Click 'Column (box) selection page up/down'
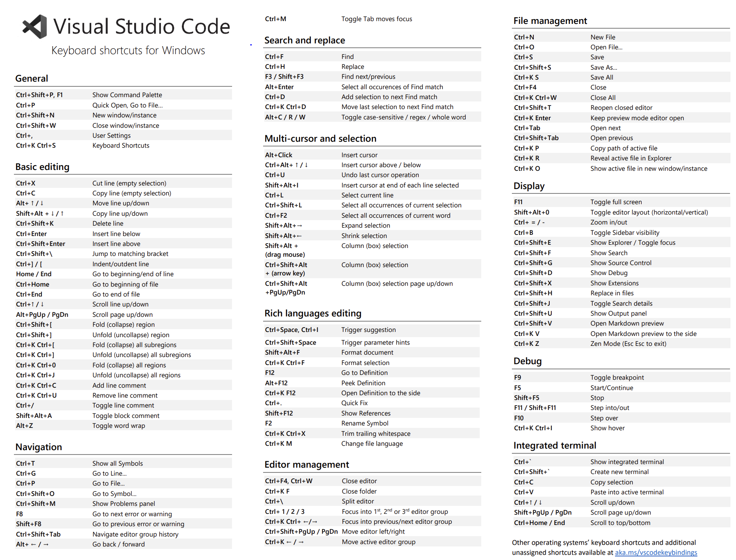Screen dimensions: 736x560 click(397, 283)
